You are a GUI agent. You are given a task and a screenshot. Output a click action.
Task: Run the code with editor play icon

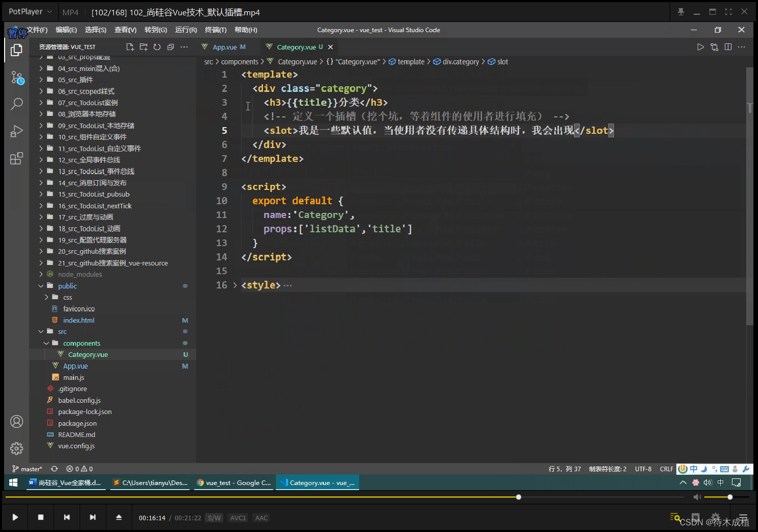coord(700,47)
